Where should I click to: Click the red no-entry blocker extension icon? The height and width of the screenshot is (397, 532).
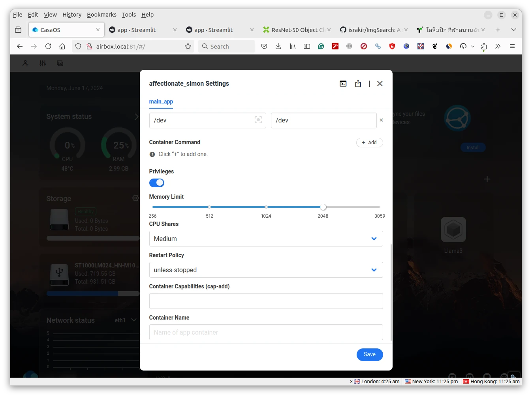pyautogui.click(x=364, y=47)
